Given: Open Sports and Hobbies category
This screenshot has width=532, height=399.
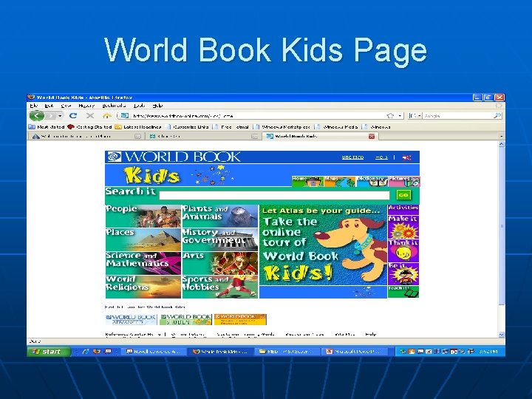Looking at the screenshot, I should [220, 287].
